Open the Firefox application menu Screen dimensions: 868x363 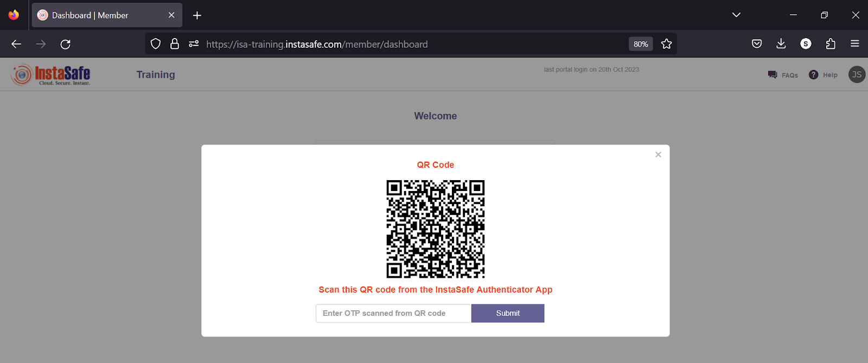(855, 44)
